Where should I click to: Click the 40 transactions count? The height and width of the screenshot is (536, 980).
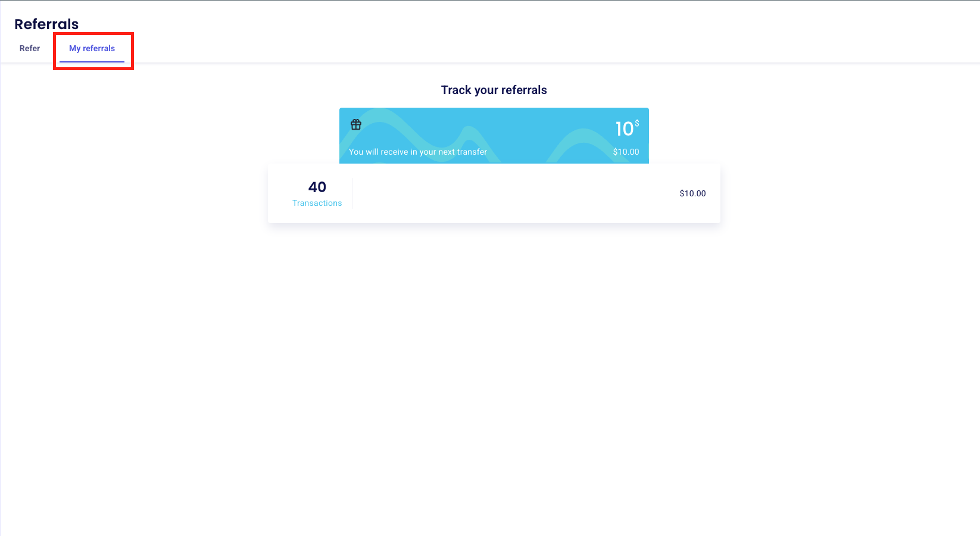[x=317, y=187]
